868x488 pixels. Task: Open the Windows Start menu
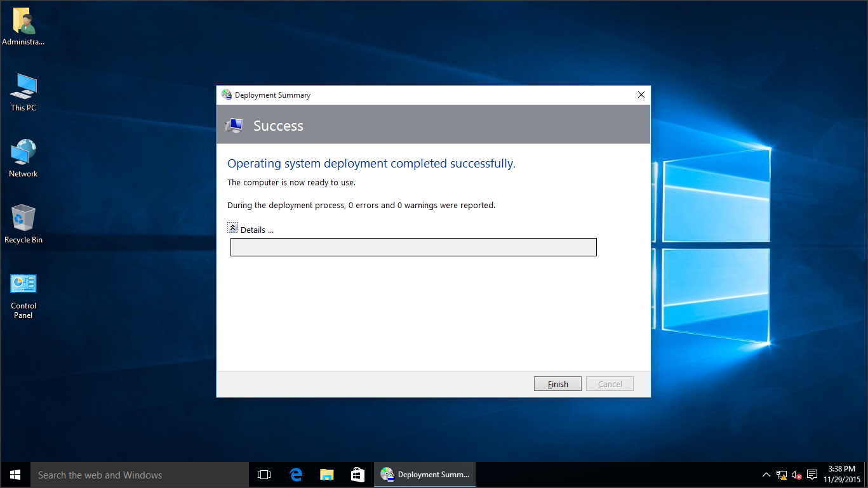[x=15, y=475]
